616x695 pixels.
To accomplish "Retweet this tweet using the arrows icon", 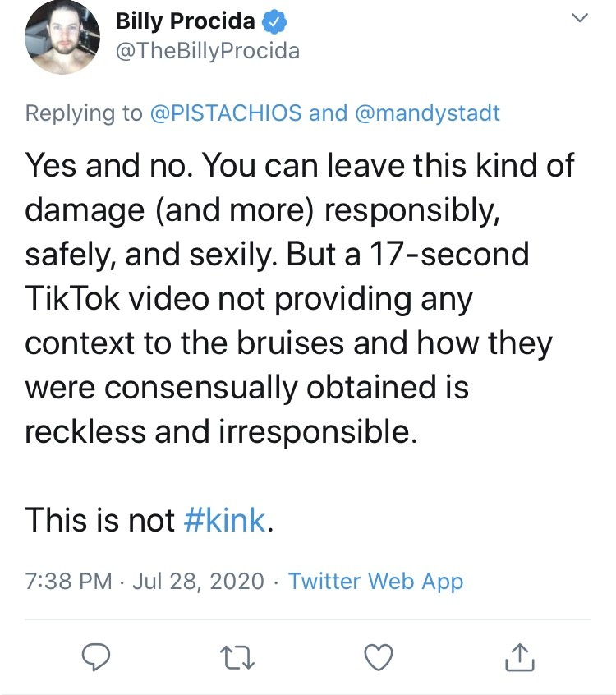I will pyautogui.click(x=238, y=655).
